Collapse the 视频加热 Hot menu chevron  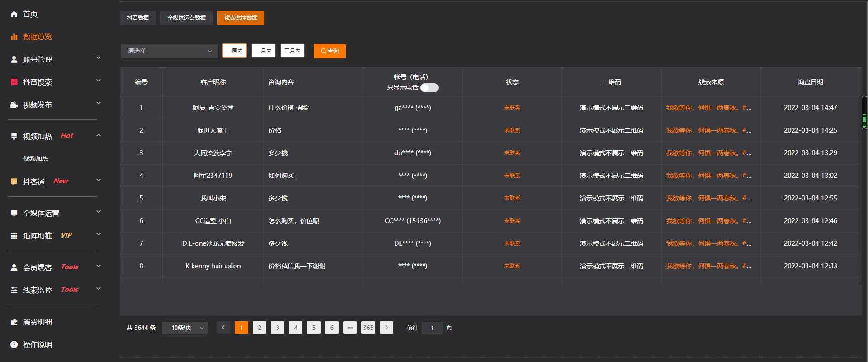pos(99,135)
